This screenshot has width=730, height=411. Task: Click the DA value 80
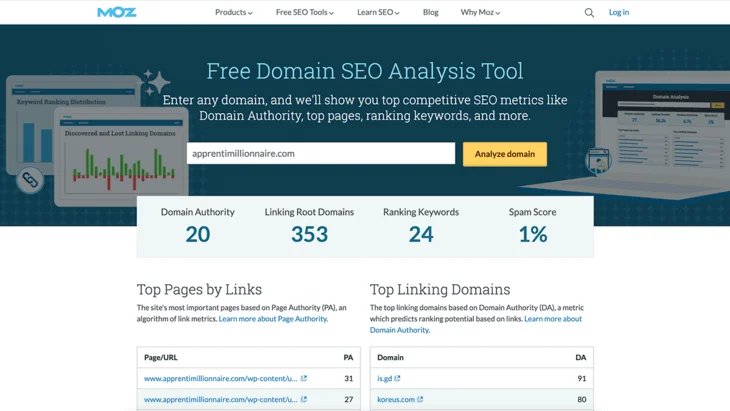point(581,399)
